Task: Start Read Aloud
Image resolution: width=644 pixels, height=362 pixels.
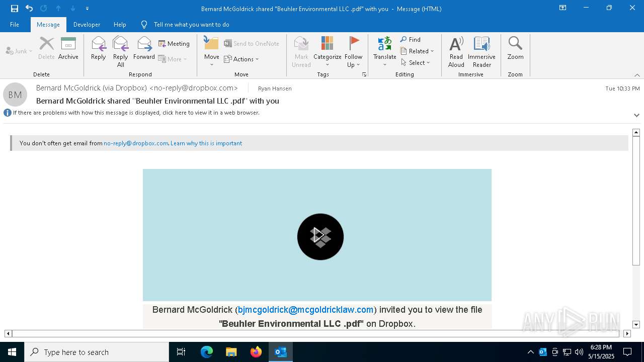Action: coord(456,51)
